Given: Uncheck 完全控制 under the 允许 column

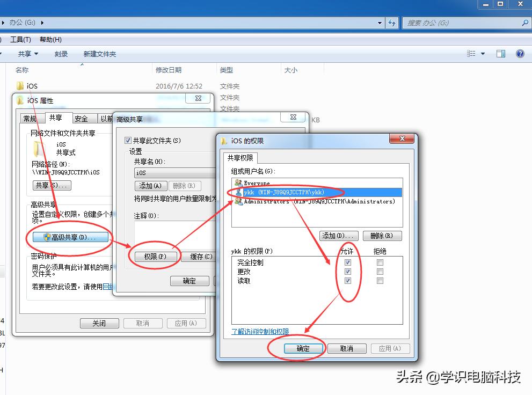Looking at the screenshot, I should click(x=348, y=262).
